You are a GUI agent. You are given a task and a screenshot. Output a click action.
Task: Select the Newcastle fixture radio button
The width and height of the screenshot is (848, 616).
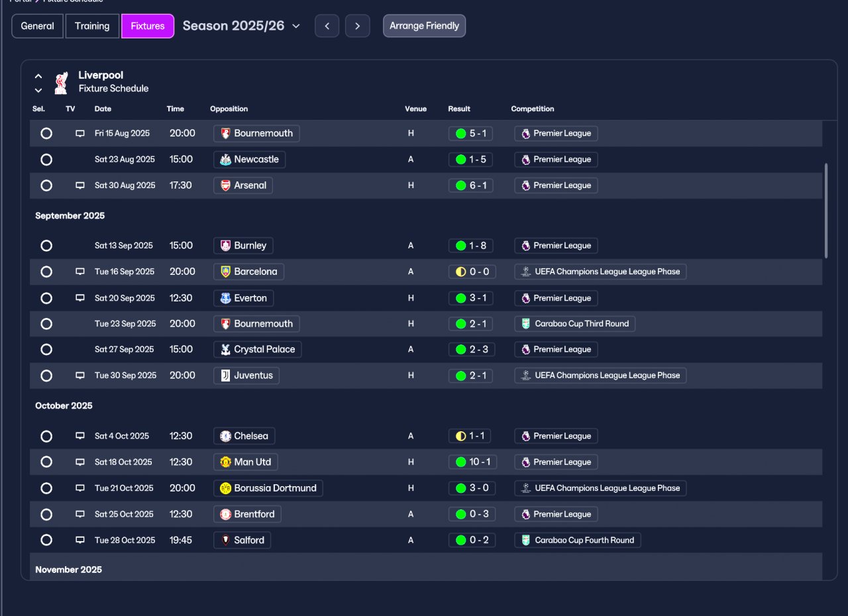point(46,160)
